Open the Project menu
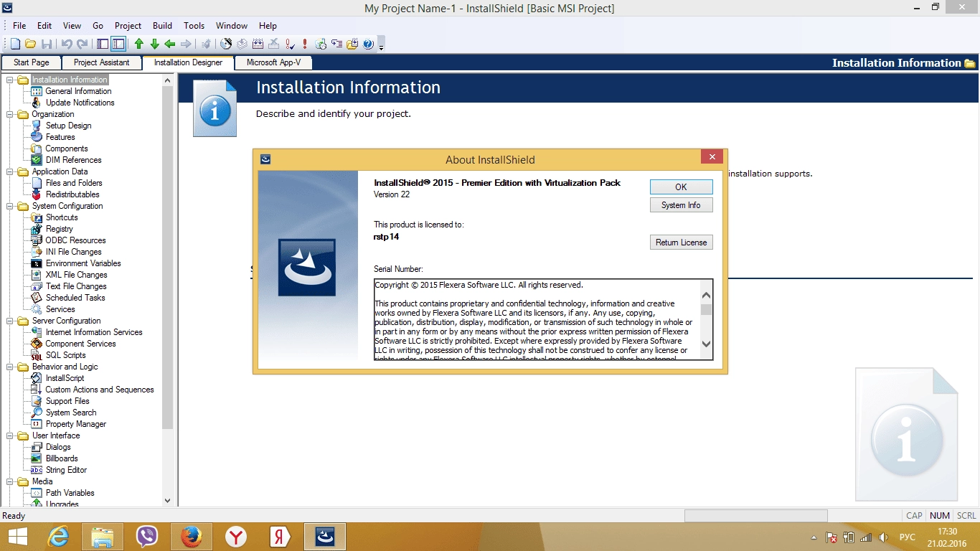 pyautogui.click(x=128, y=25)
